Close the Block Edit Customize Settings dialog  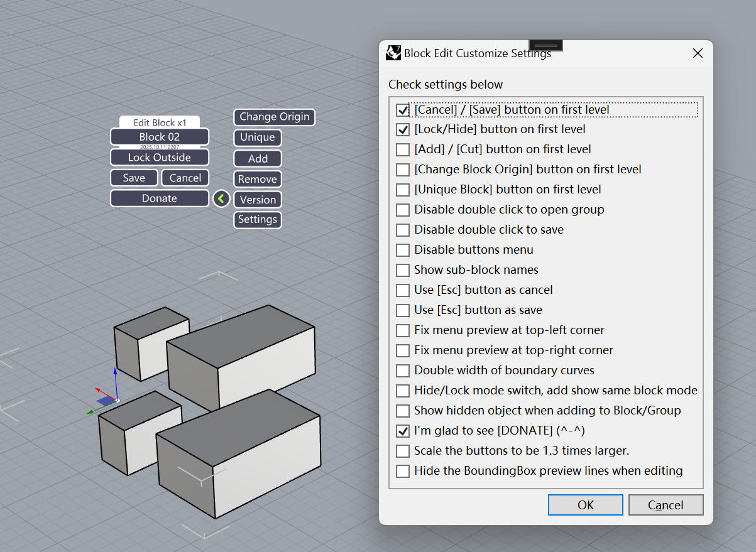pyautogui.click(x=697, y=53)
